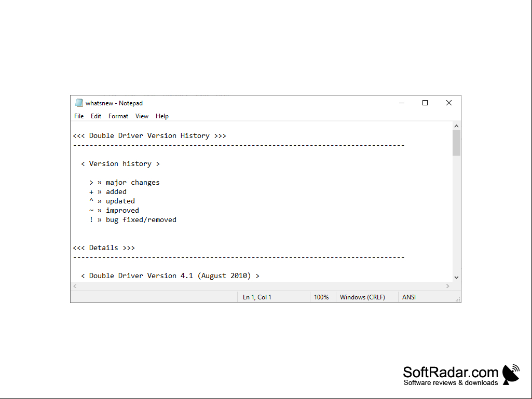Viewport: 532px width, 399px height.
Task: Click the 'added' legend line
Action: click(107, 191)
